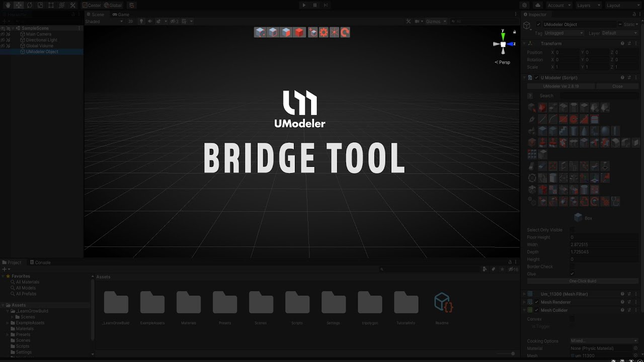The height and width of the screenshot is (362, 644).
Task: Select All Materials under Favorites
Action: coord(27,282)
